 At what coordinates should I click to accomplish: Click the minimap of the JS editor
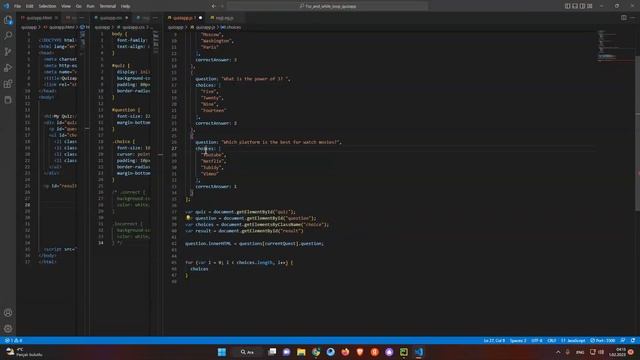(x=616, y=45)
